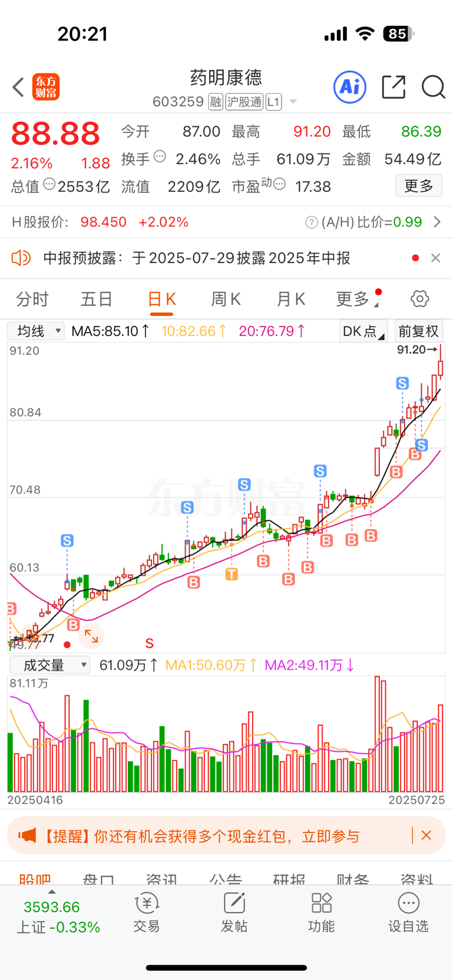Tap the L1 quote level badge
Viewport: 453px width, 980px height.
[273, 102]
